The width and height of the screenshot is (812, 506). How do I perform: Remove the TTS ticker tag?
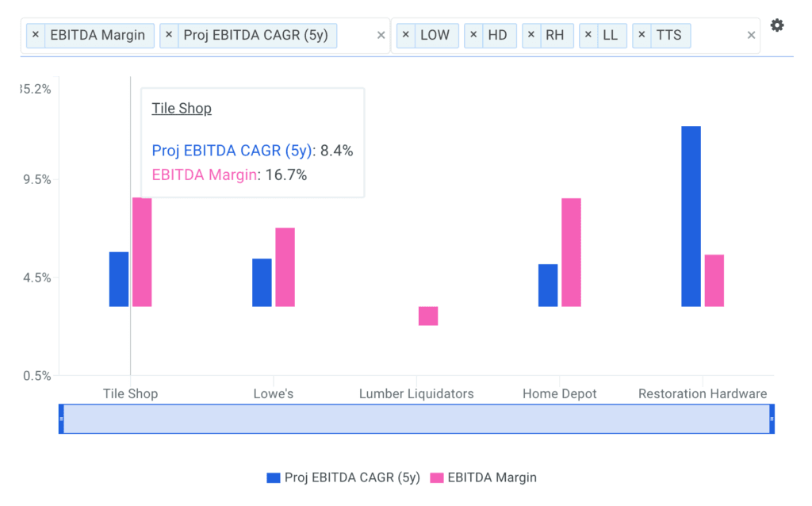point(642,36)
